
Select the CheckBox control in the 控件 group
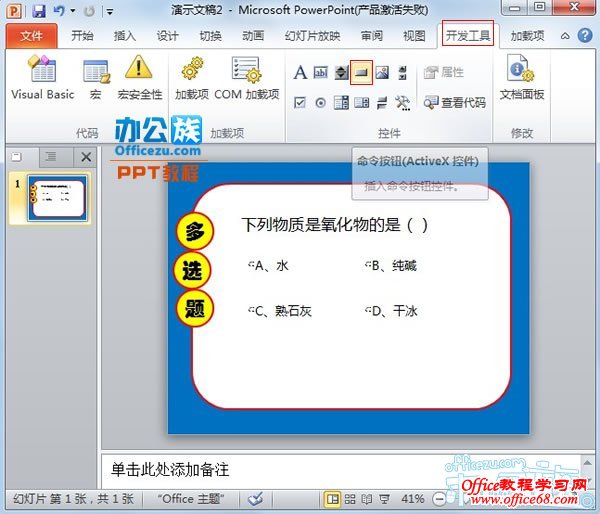(300, 102)
